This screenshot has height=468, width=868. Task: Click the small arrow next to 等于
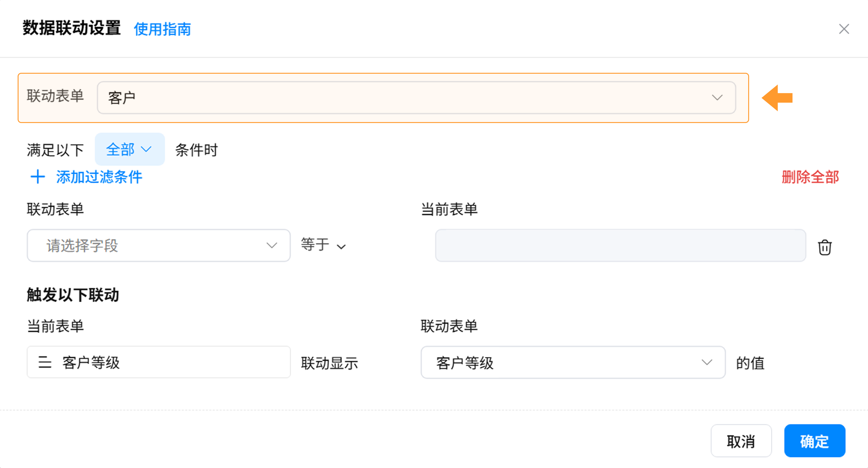[x=341, y=247]
